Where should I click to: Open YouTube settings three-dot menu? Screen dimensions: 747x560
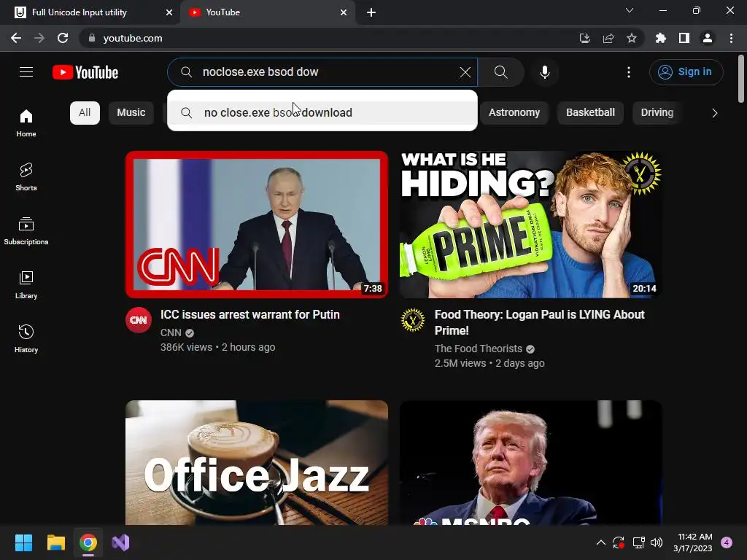pos(629,72)
